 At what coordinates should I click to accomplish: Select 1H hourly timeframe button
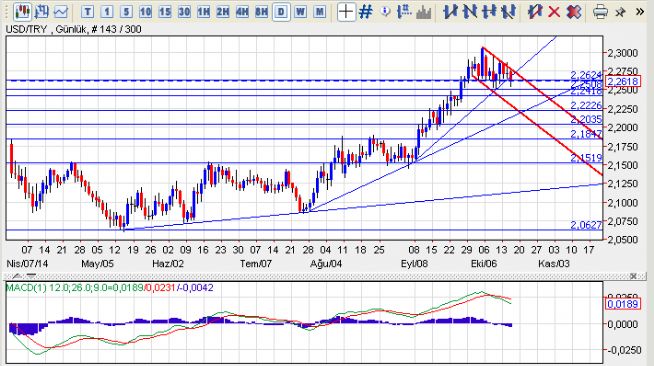[203, 12]
